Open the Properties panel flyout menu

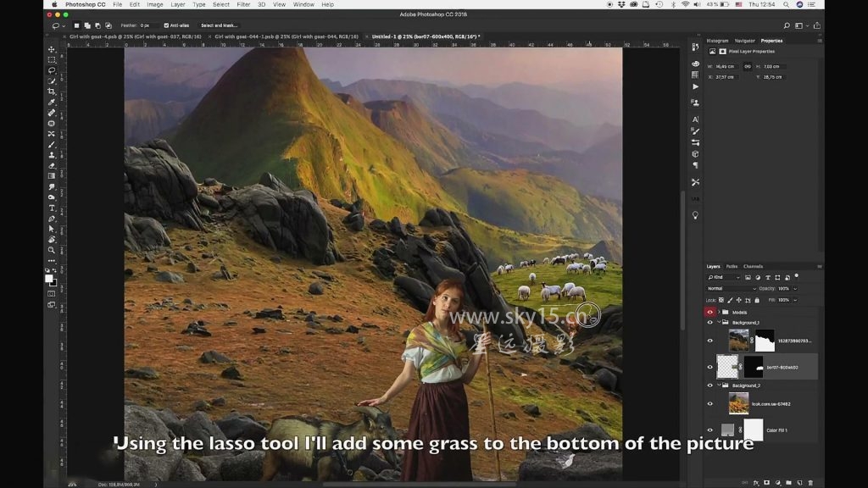point(820,41)
